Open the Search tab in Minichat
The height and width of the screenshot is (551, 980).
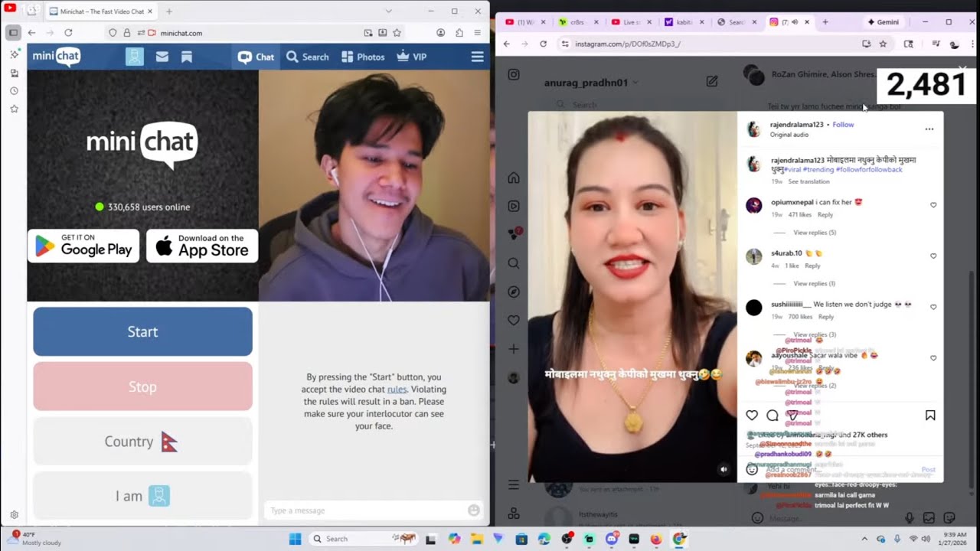tap(308, 57)
